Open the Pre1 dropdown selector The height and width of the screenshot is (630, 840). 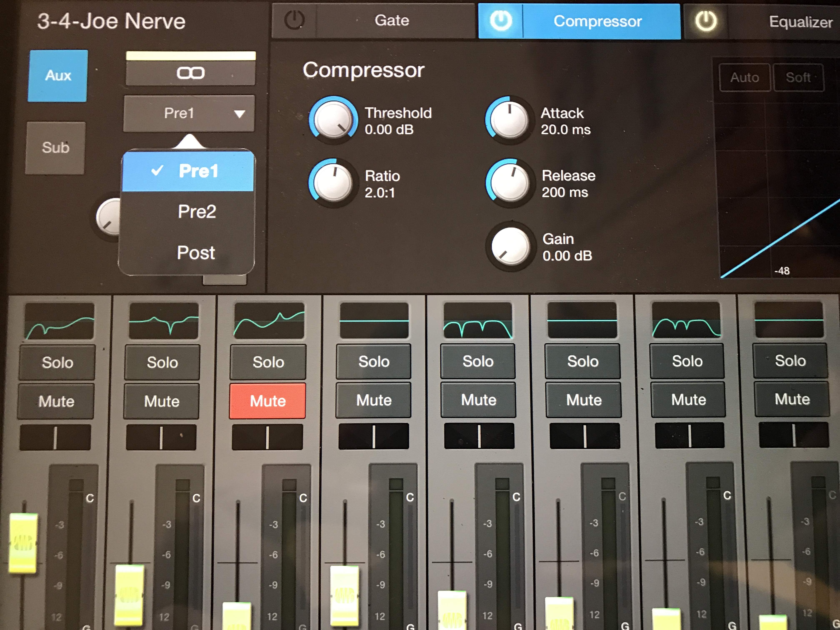click(189, 113)
